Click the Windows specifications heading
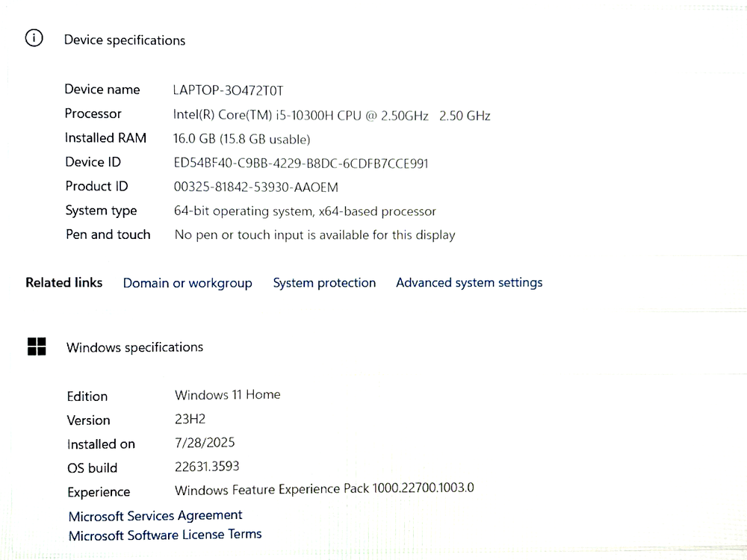 134,347
